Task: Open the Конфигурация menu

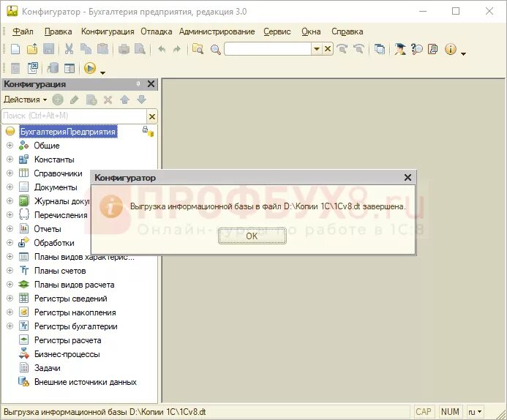Action: [108, 31]
